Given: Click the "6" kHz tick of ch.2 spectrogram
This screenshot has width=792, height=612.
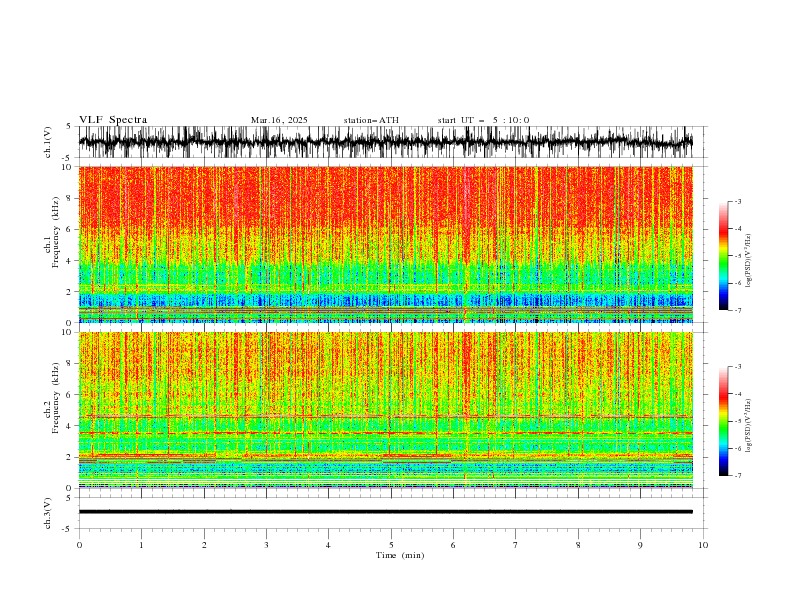Looking at the screenshot, I should [x=70, y=395].
